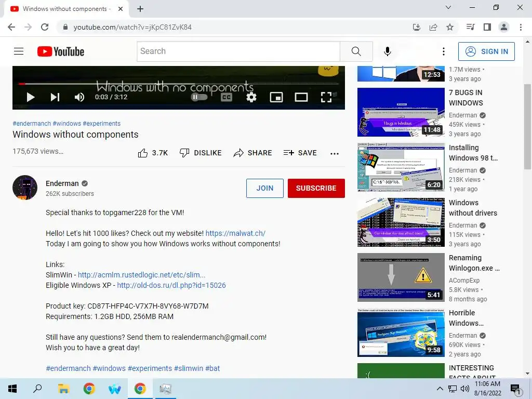Toggle autoplay switch in player
Image resolution: width=532 pixels, height=399 pixels.
pyautogui.click(x=199, y=97)
